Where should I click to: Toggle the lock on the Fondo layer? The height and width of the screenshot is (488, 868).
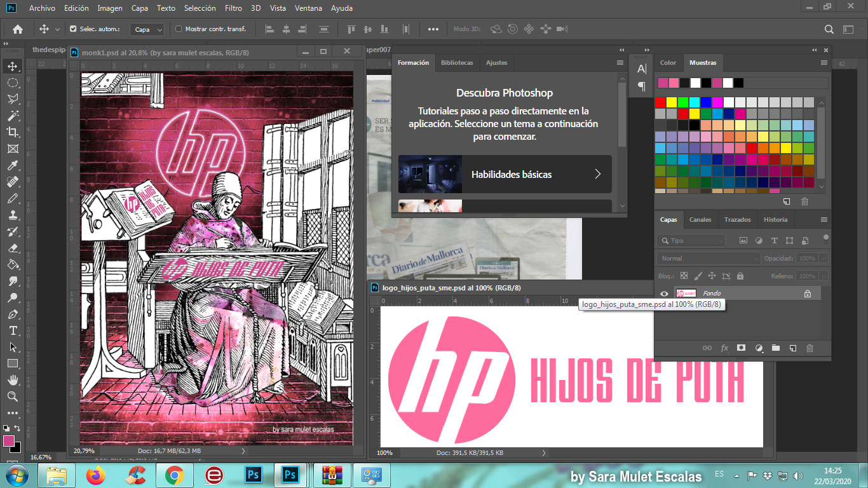[807, 294]
